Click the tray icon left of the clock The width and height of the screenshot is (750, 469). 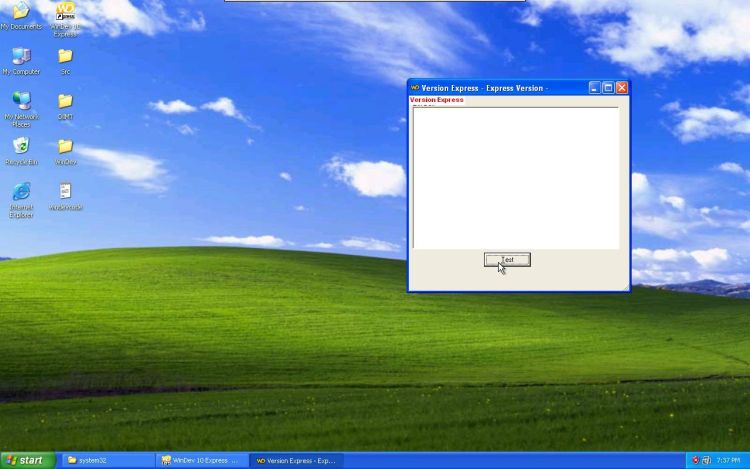click(706, 460)
